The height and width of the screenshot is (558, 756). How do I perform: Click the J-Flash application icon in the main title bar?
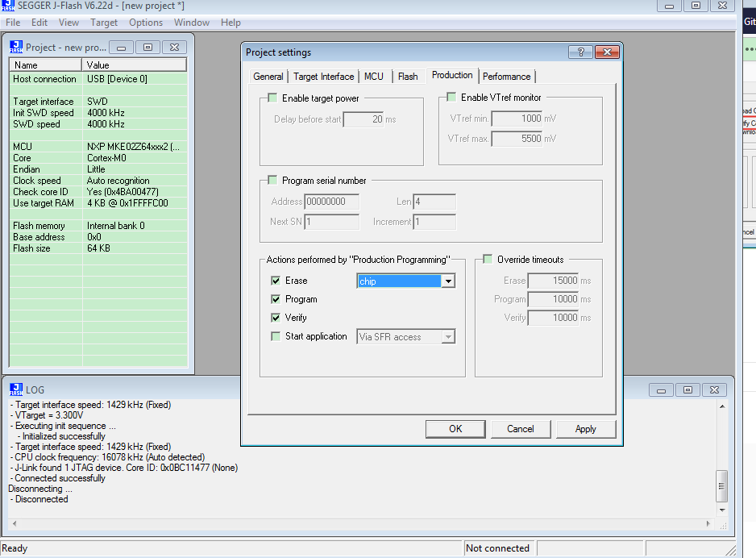8,6
